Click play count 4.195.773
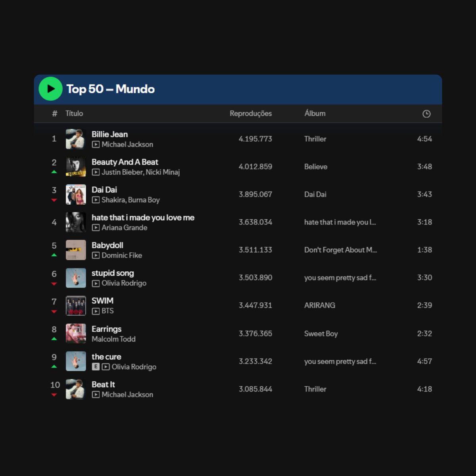476x476 pixels. [255, 139]
